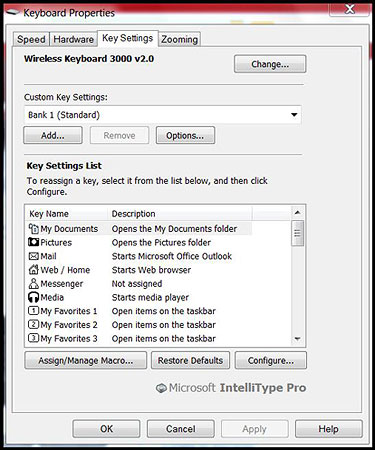Click the Web / Home house icon
The width and height of the screenshot is (375, 450).
click(x=34, y=269)
